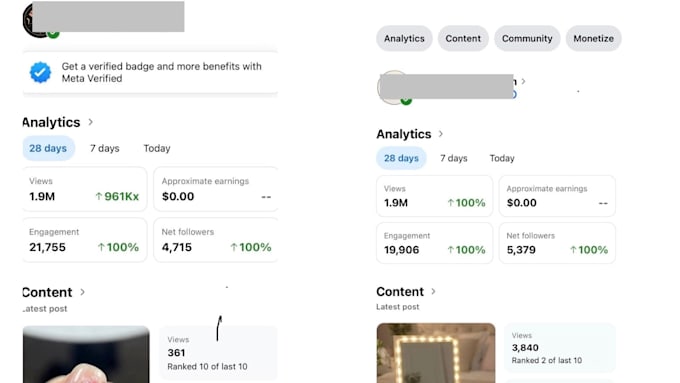Expand left Content section chevron
The height and width of the screenshot is (383, 680).
coord(82,292)
